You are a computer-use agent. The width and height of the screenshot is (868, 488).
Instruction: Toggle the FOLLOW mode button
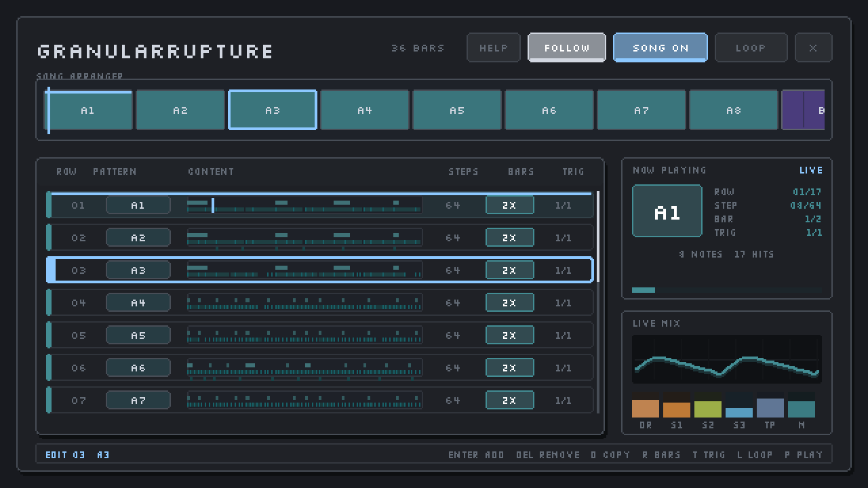[567, 47]
